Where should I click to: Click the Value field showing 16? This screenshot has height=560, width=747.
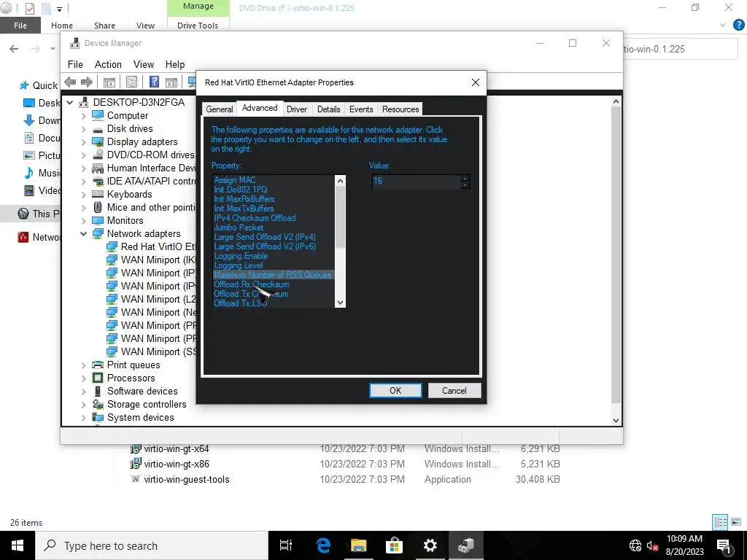click(416, 181)
